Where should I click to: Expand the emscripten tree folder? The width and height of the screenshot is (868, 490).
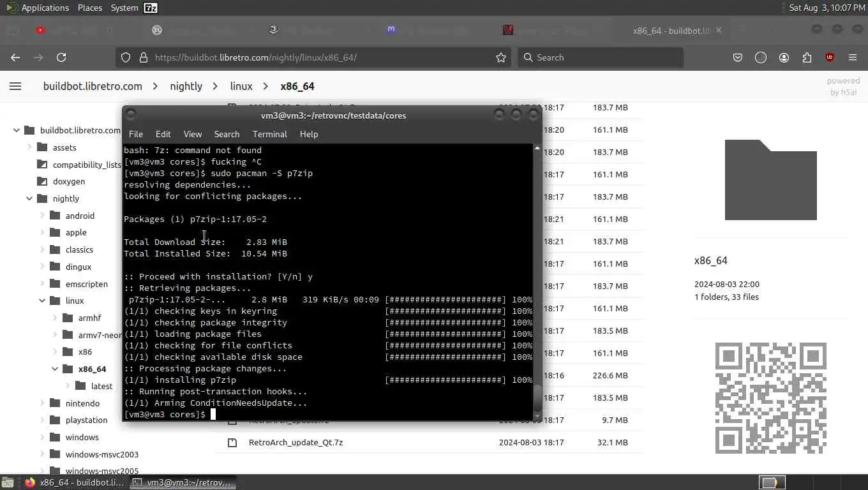[42, 284]
